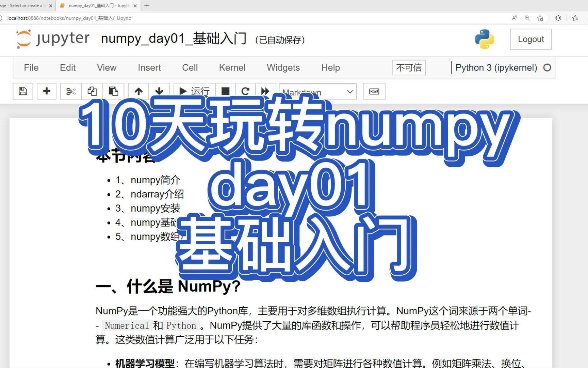Screen dimensions: 588x368
Task: Open a new browser tab with plus
Action: tap(147, 5)
